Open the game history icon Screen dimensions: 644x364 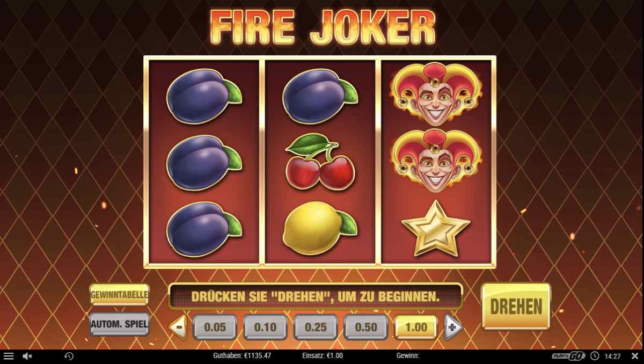pyautogui.click(x=69, y=356)
